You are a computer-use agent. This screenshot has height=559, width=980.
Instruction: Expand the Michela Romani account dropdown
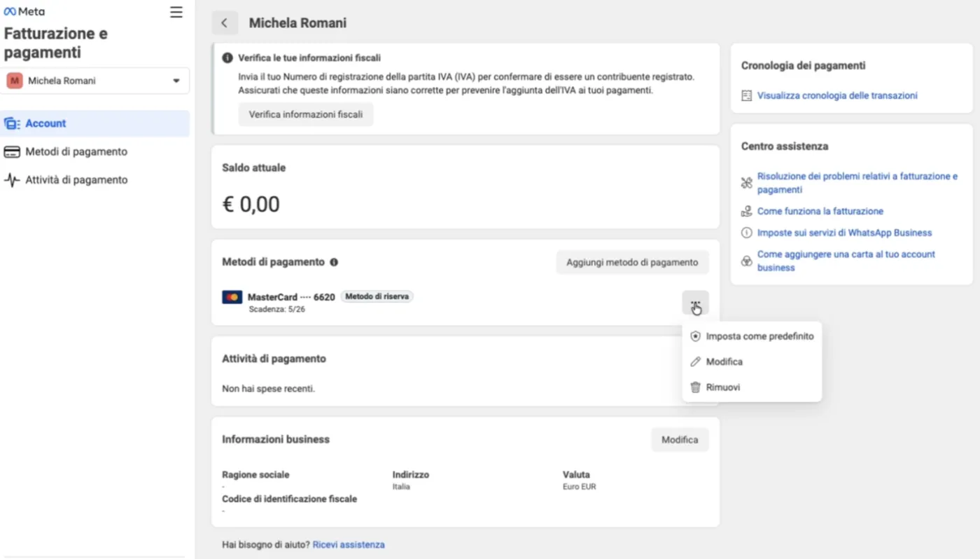click(x=95, y=81)
